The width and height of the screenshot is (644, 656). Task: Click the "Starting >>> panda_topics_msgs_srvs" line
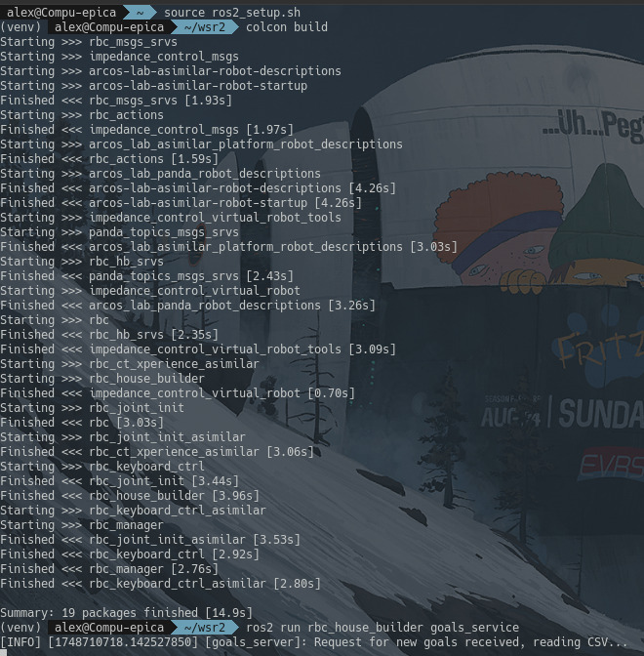[119, 232]
